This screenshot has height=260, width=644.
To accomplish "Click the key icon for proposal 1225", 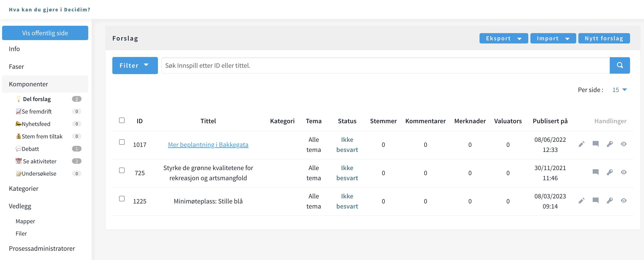I will coord(610,200).
